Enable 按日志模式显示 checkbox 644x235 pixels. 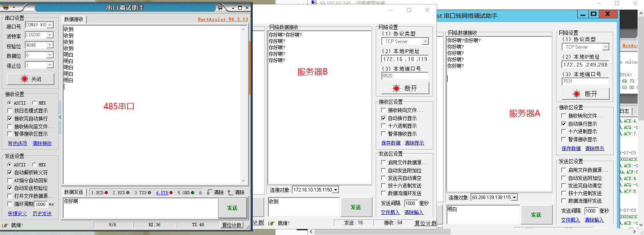pyautogui.click(x=10, y=111)
